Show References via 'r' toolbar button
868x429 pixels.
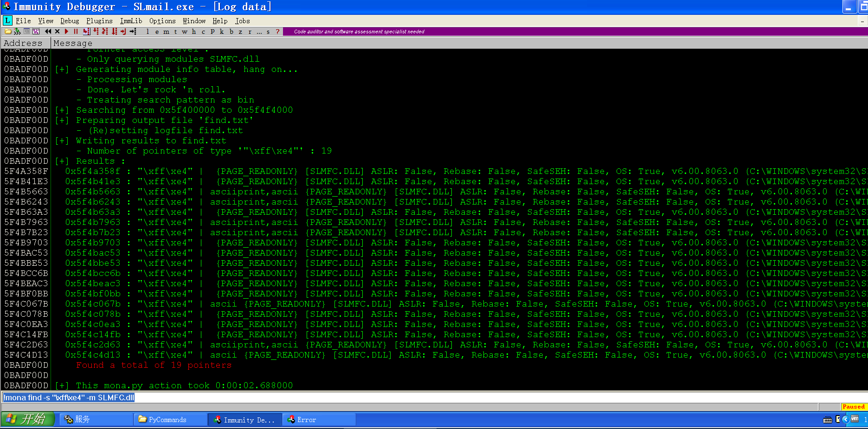tap(250, 32)
